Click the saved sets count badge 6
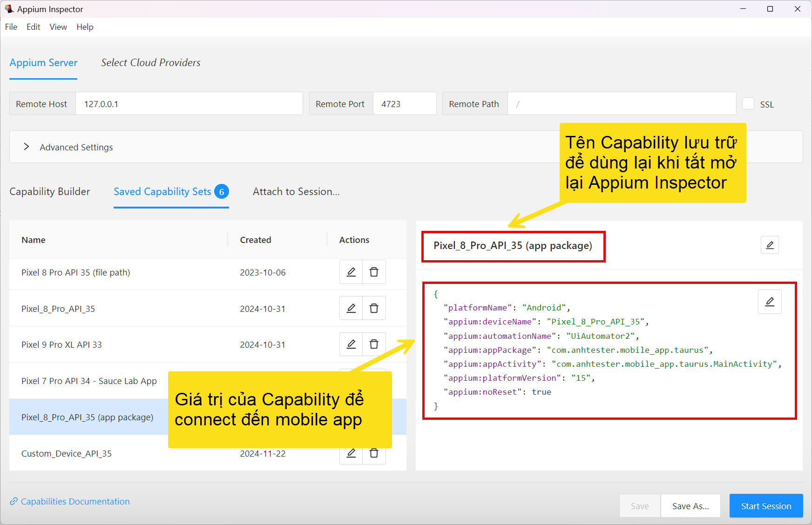This screenshot has height=525, width=812. (x=222, y=192)
